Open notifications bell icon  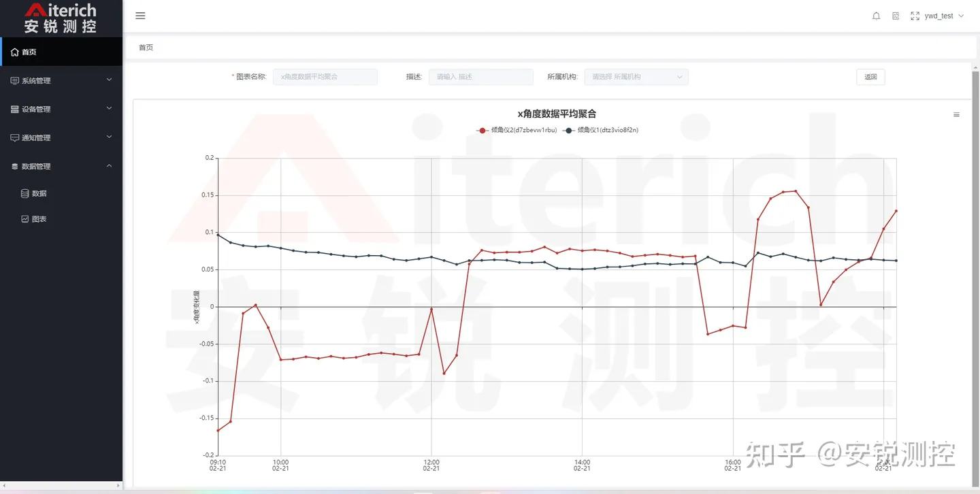click(877, 16)
